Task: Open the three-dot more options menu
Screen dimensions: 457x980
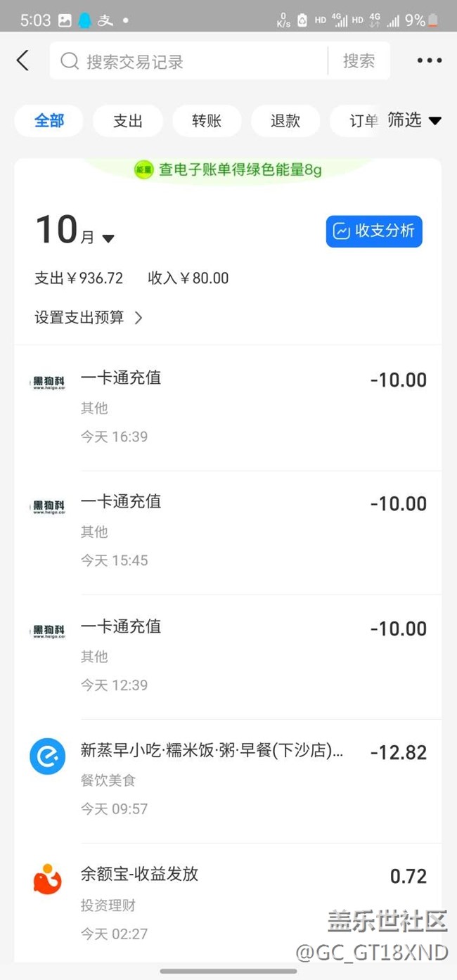Action: [429, 60]
